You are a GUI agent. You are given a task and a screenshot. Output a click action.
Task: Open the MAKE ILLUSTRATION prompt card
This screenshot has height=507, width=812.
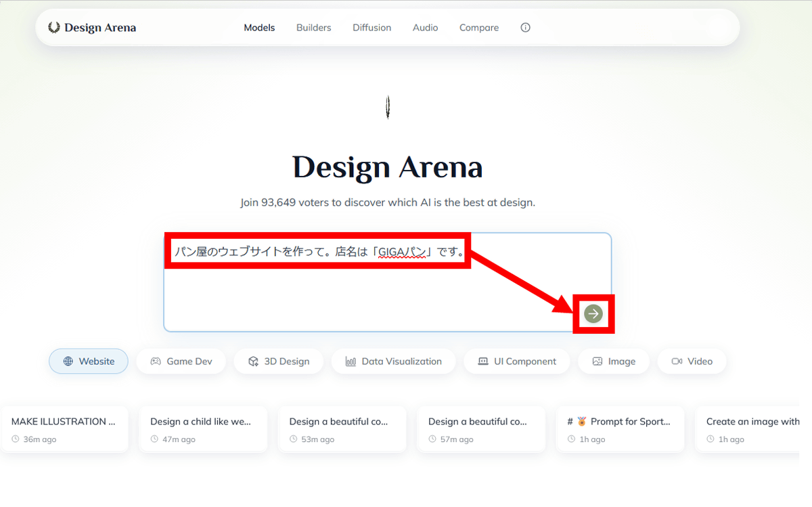(x=64, y=430)
